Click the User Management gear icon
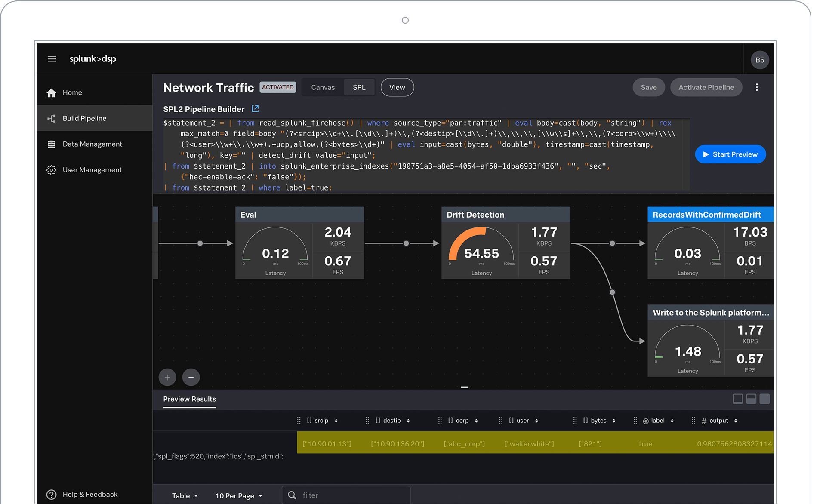Screen dimensions: 826x504 click(x=52, y=170)
